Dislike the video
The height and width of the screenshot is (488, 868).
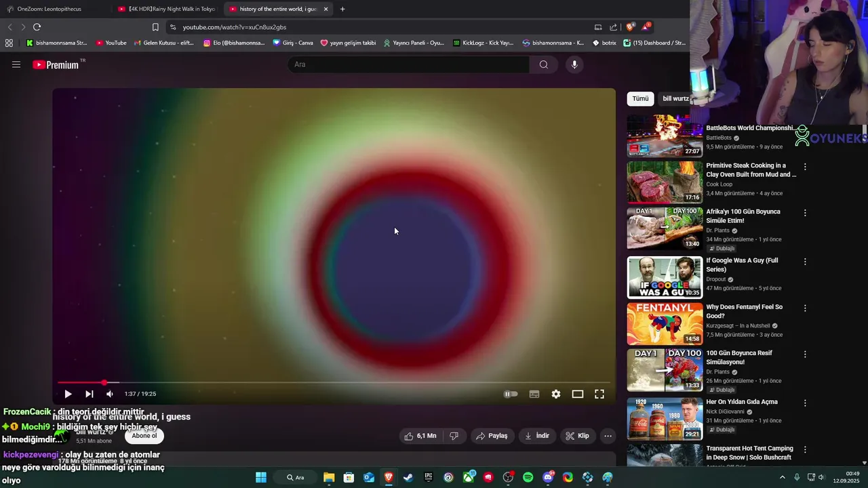[x=454, y=436]
